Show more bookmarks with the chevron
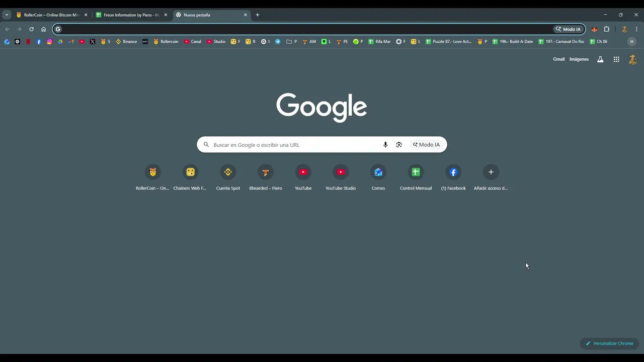The width and height of the screenshot is (644, 362). (632, 42)
